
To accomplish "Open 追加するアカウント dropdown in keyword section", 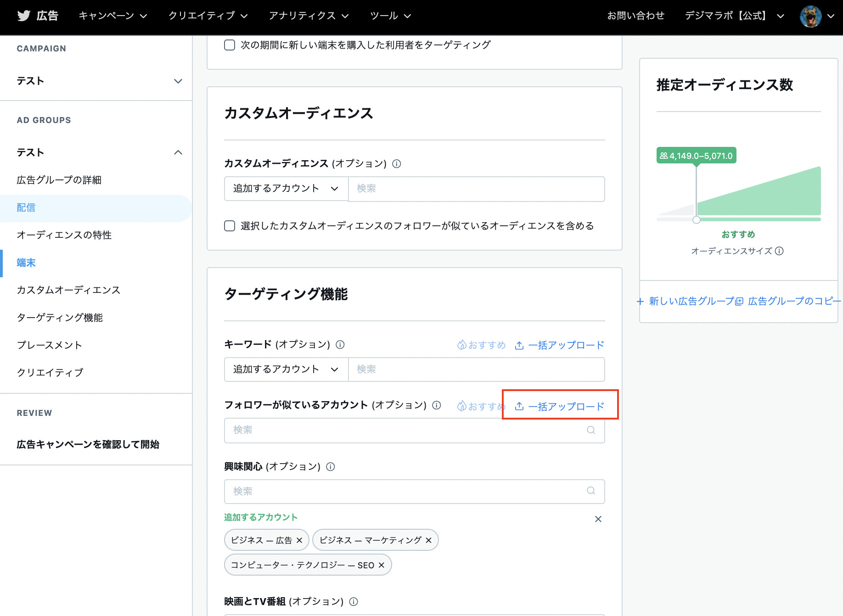I will 286,370.
